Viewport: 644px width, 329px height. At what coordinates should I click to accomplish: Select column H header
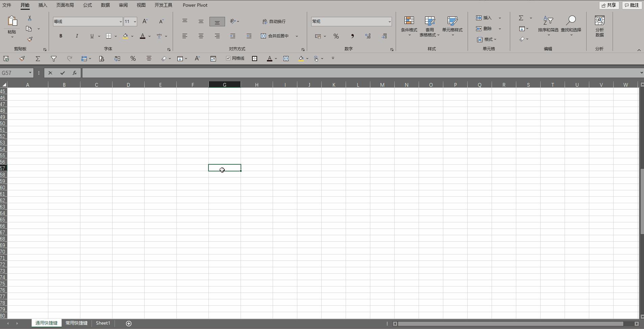click(x=257, y=85)
